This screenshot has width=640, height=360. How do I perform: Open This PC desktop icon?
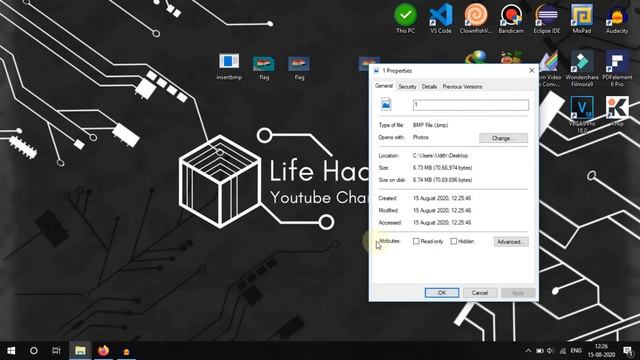tap(405, 18)
